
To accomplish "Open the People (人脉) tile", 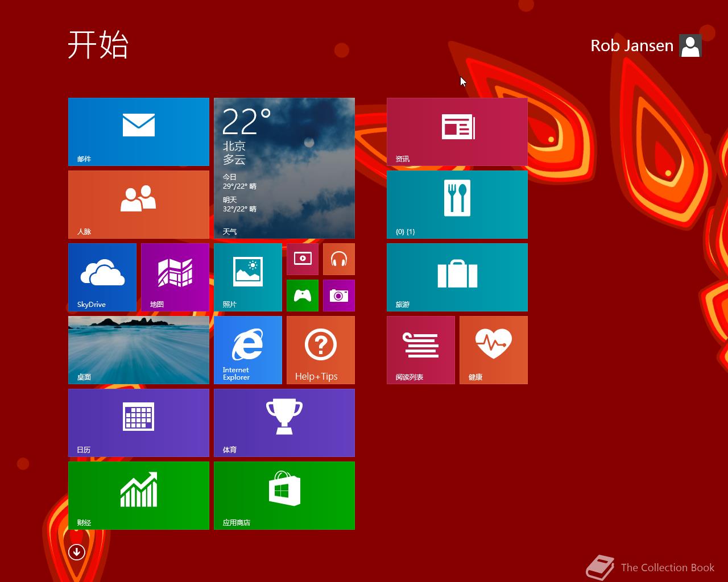I will tap(139, 205).
